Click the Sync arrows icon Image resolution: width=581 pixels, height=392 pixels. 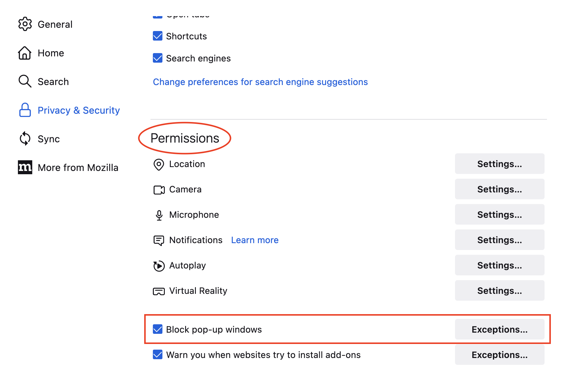click(25, 139)
